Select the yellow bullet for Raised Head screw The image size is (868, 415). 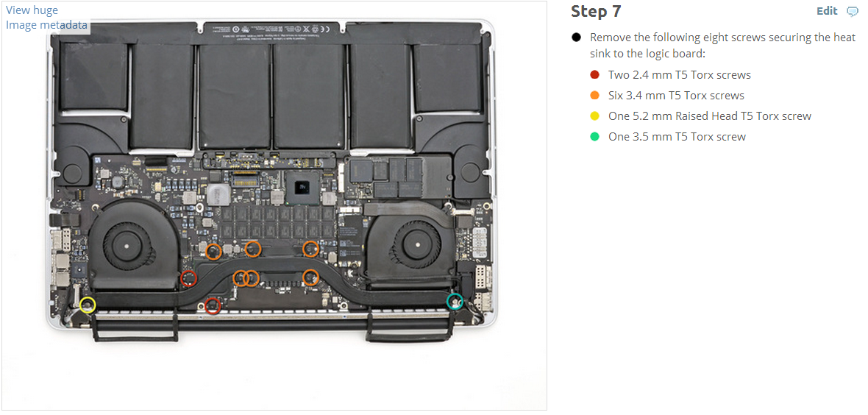[x=595, y=116]
